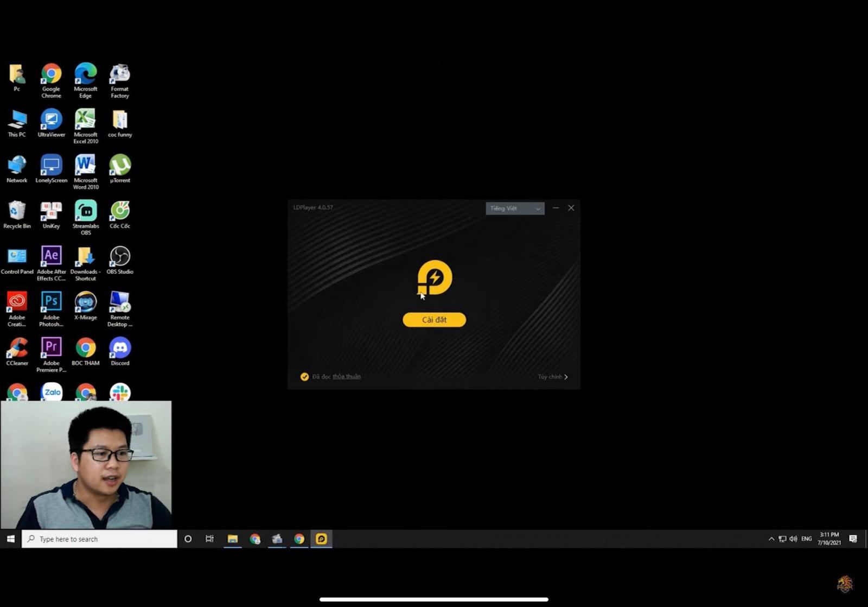Open Google Chrome desktop shortcut
The width and height of the screenshot is (868, 607).
coord(51,80)
